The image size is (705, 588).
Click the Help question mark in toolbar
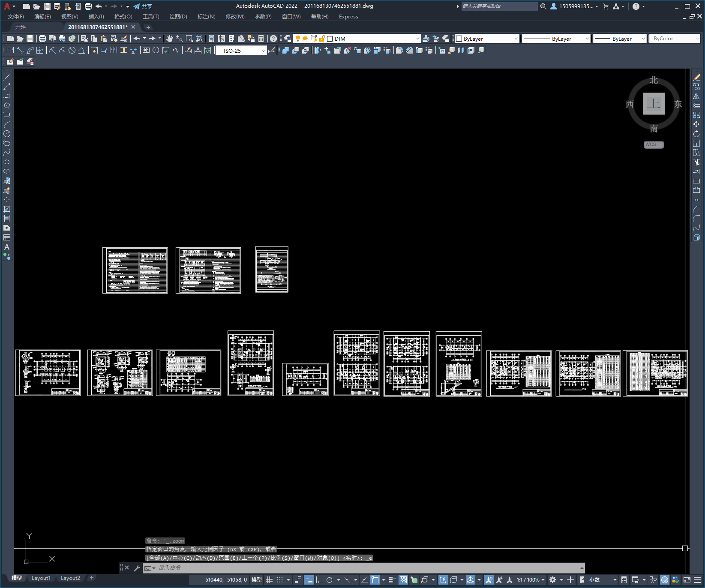[273, 39]
